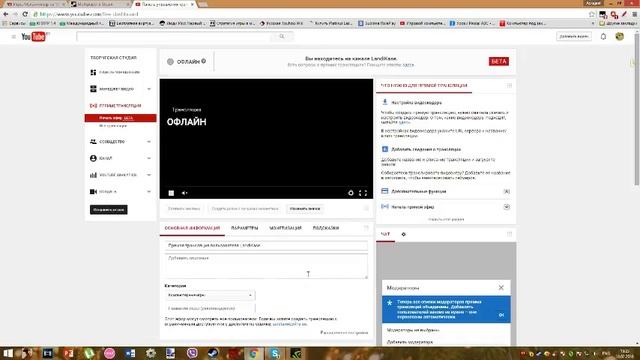Click the help icon next to ОФЛАЙН status
The height and width of the screenshot is (360, 640).
[x=204, y=61]
